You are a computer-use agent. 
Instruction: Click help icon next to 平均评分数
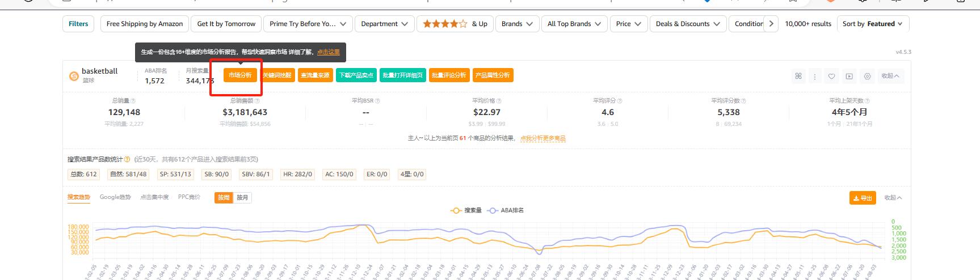coord(744,101)
